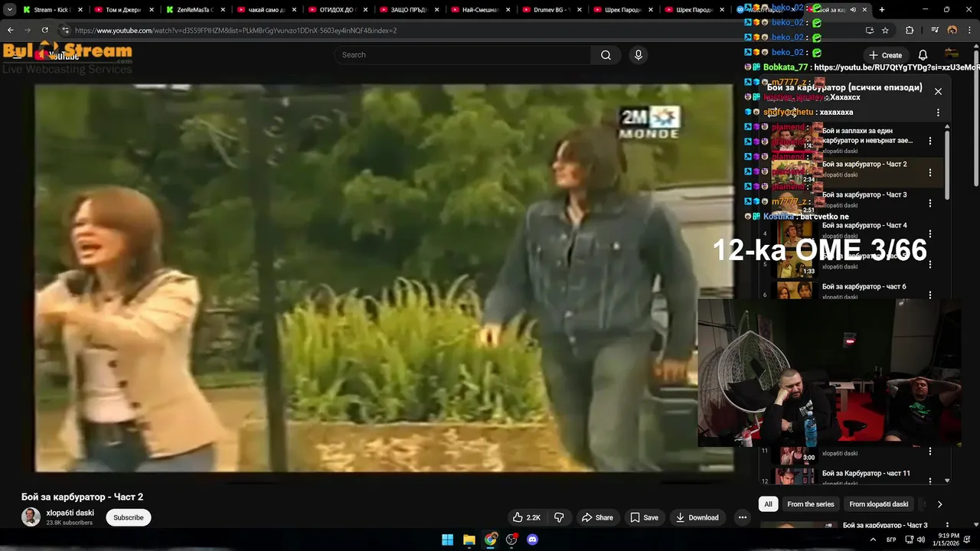Viewport: 980px width, 551px height.
Task: Open the tab search dropdown arrow in Chrome
Action: (10, 10)
